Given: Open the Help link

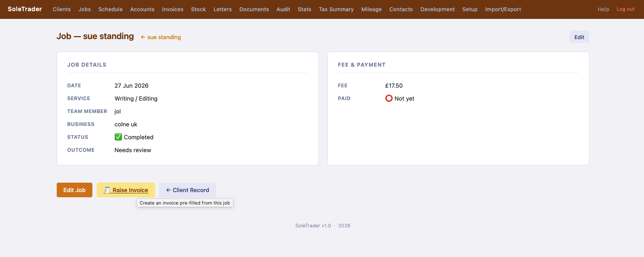Looking at the screenshot, I should (x=603, y=9).
